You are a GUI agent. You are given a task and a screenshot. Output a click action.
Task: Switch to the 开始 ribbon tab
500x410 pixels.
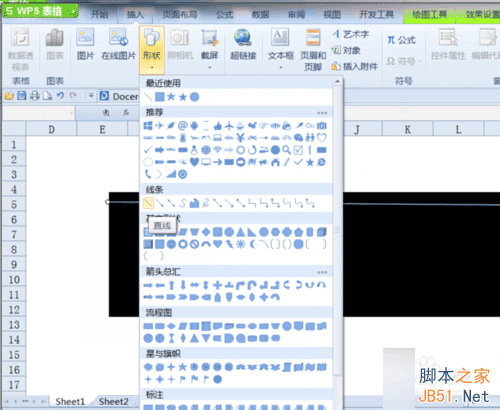(x=100, y=14)
